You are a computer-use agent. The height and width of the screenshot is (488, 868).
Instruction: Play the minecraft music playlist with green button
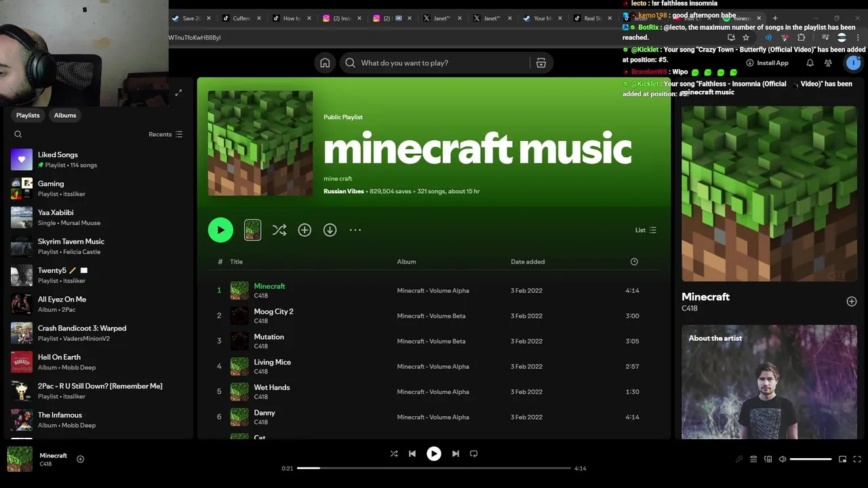pyautogui.click(x=220, y=230)
